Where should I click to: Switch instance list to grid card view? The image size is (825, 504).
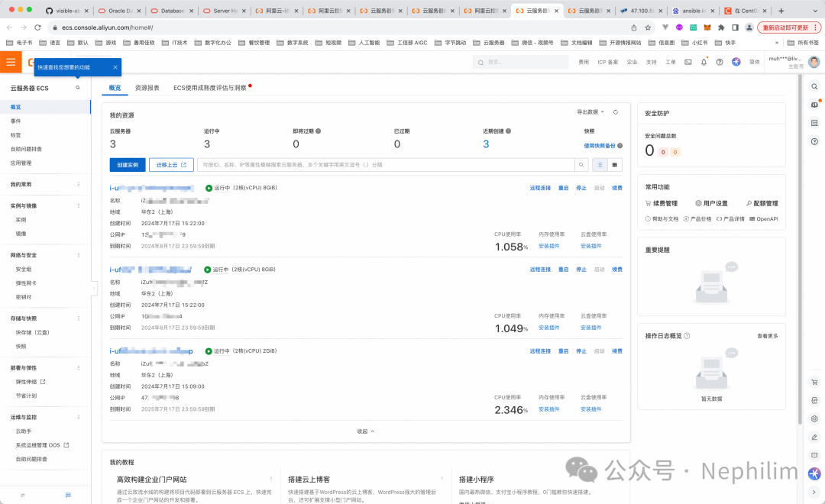(614, 165)
